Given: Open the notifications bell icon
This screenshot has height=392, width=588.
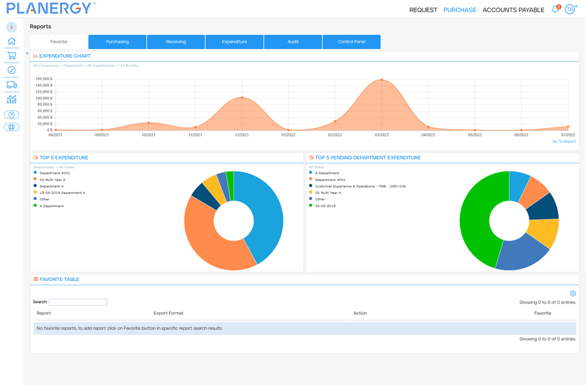Looking at the screenshot, I should [555, 10].
